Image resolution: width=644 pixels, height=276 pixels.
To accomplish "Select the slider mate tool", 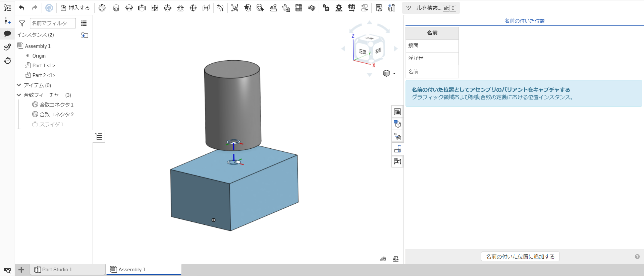I will (x=142, y=8).
